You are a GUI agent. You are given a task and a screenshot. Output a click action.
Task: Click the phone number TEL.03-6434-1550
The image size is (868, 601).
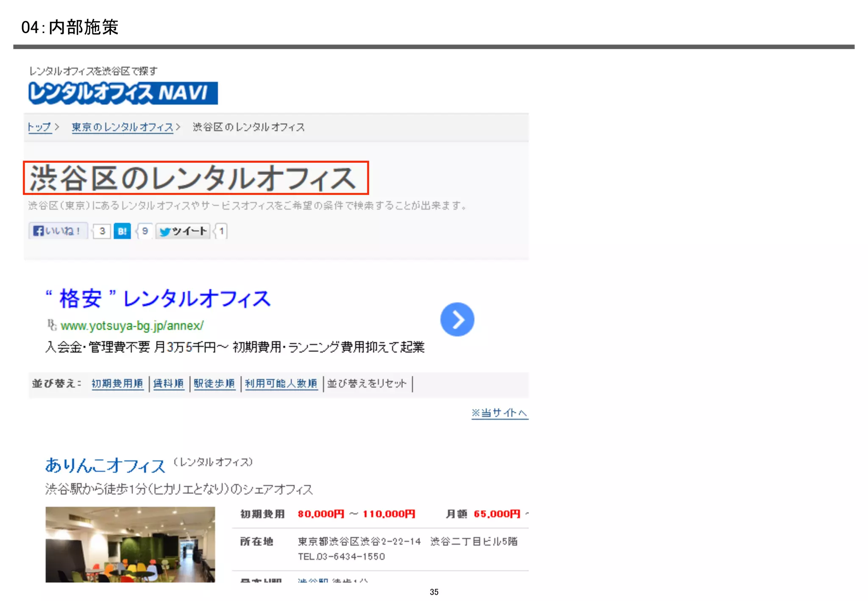coord(341,556)
